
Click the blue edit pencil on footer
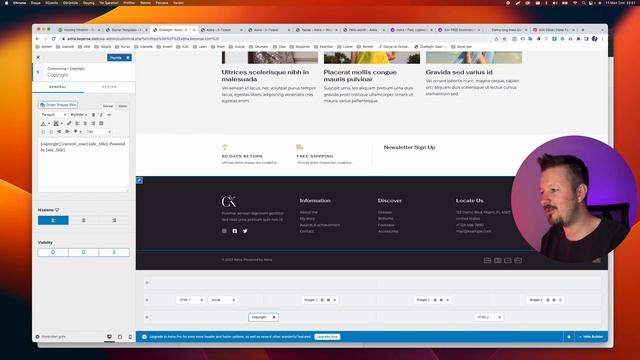[x=140, y=180]
